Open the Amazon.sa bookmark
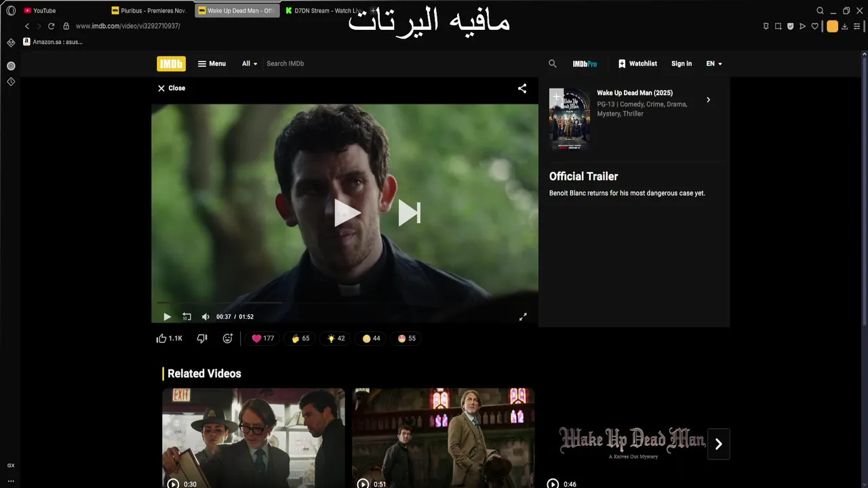 53,42
